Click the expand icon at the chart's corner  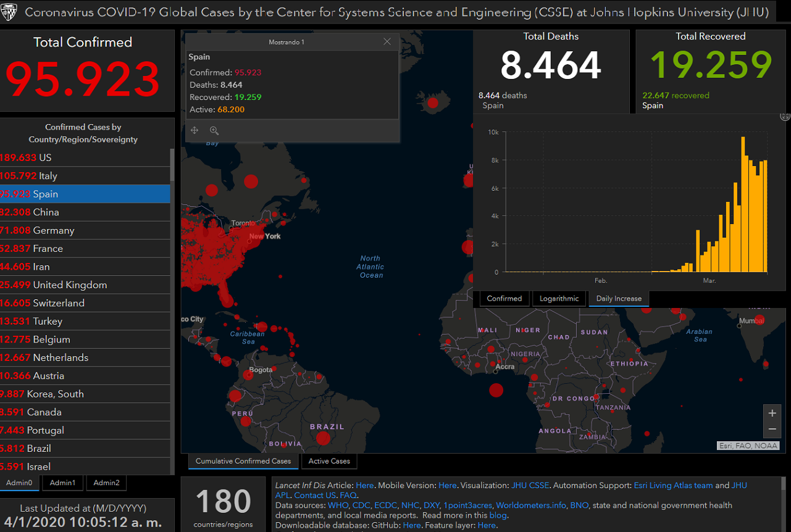tap(785, 116)
